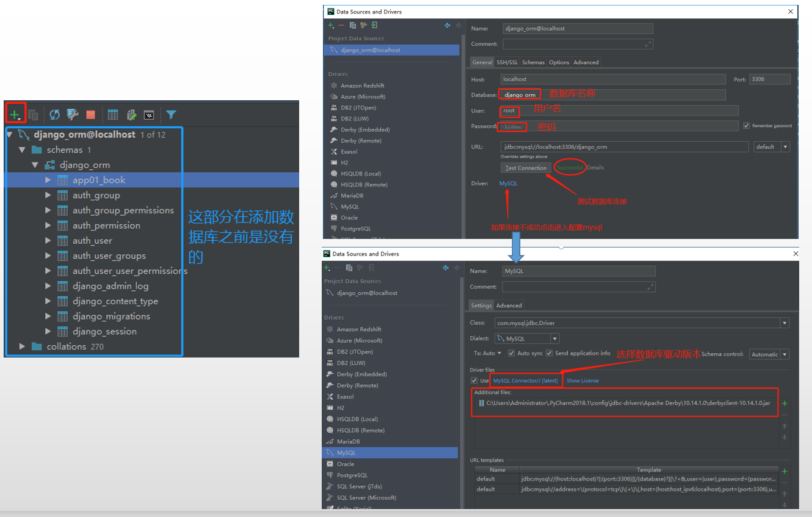Click the red Stop square in Database toolbar
The height and width of the screenshot is (517, 812).
click(x=90, y=114)
